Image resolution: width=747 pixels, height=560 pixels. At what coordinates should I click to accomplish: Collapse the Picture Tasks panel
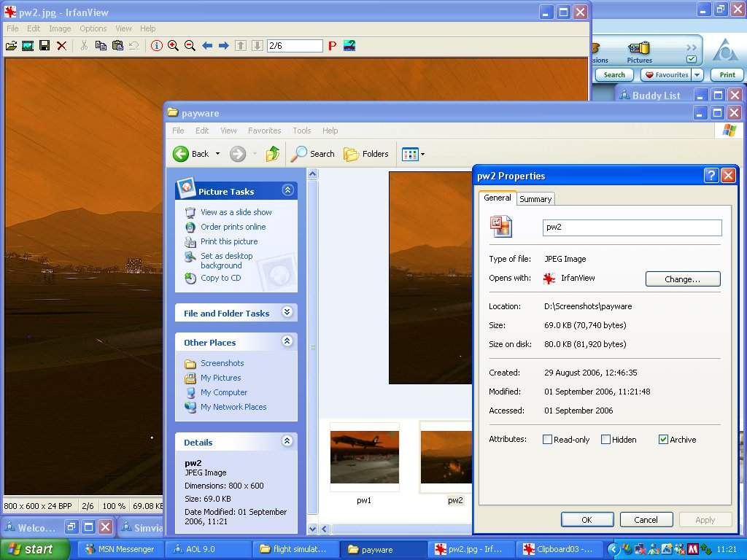tap(287, 190)
